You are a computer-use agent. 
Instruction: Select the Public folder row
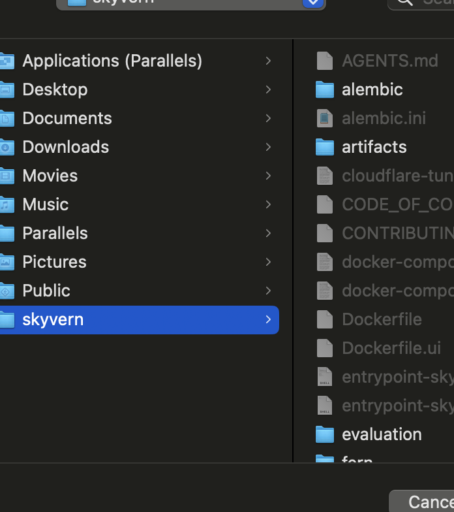pyautogui.click(x=139, y=291)
